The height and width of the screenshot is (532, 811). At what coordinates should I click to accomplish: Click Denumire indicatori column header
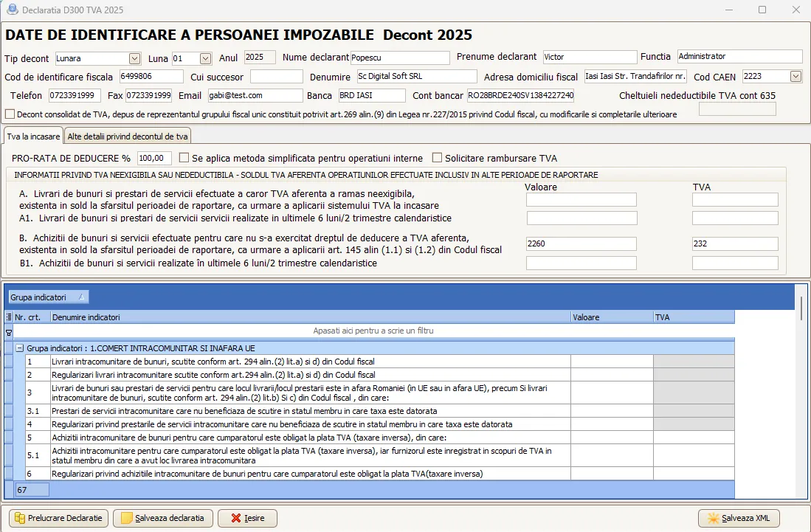(x=311, y=317)
